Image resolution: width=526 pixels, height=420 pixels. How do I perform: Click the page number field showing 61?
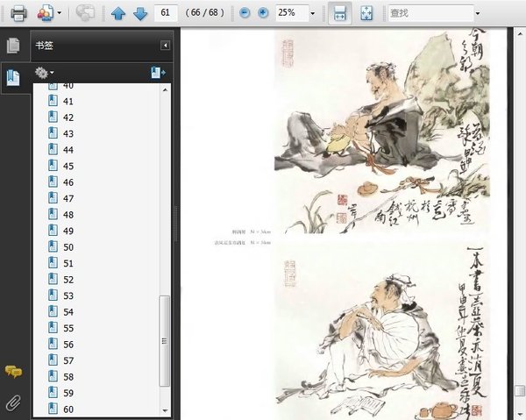pyautogui.click(x=166, y=13)
